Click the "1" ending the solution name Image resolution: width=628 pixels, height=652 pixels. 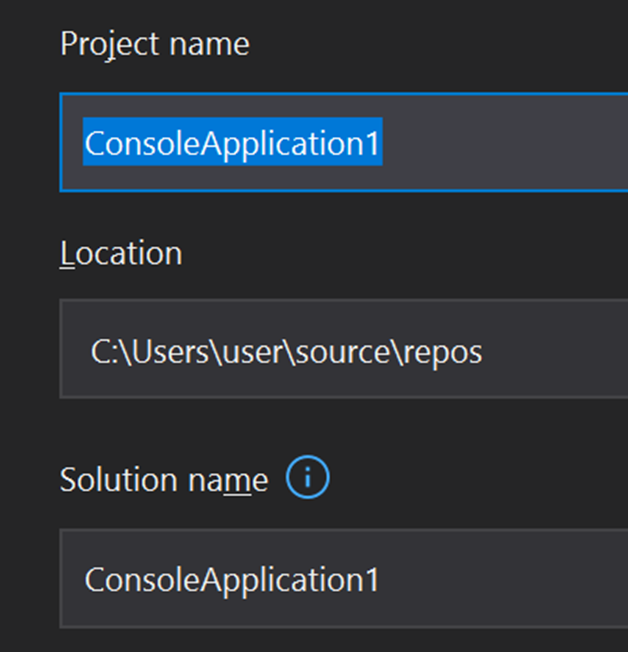coord(372,580)
